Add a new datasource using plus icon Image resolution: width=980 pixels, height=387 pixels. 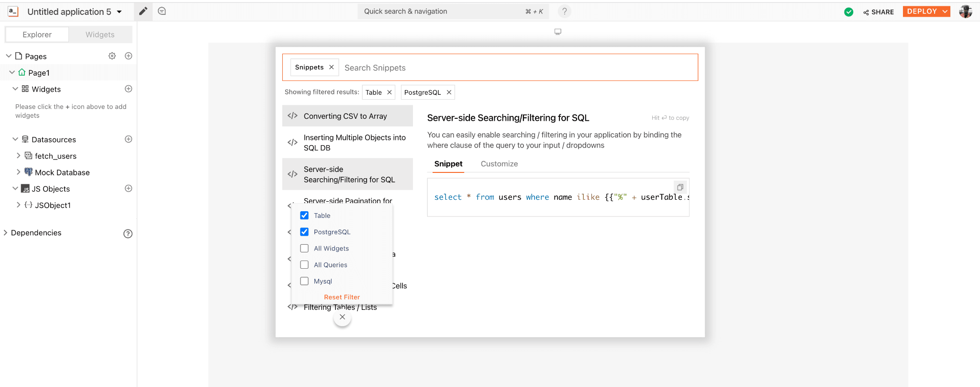point(128,139)
